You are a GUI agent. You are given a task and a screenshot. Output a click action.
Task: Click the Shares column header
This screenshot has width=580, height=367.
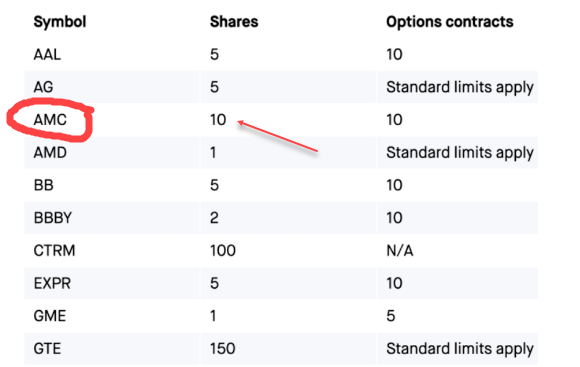[234, 22]
